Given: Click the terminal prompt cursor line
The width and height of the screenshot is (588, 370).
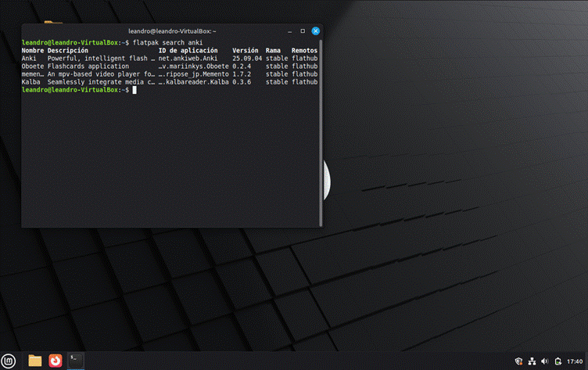Looking at the screenshot, I should [x=79, y=90].
